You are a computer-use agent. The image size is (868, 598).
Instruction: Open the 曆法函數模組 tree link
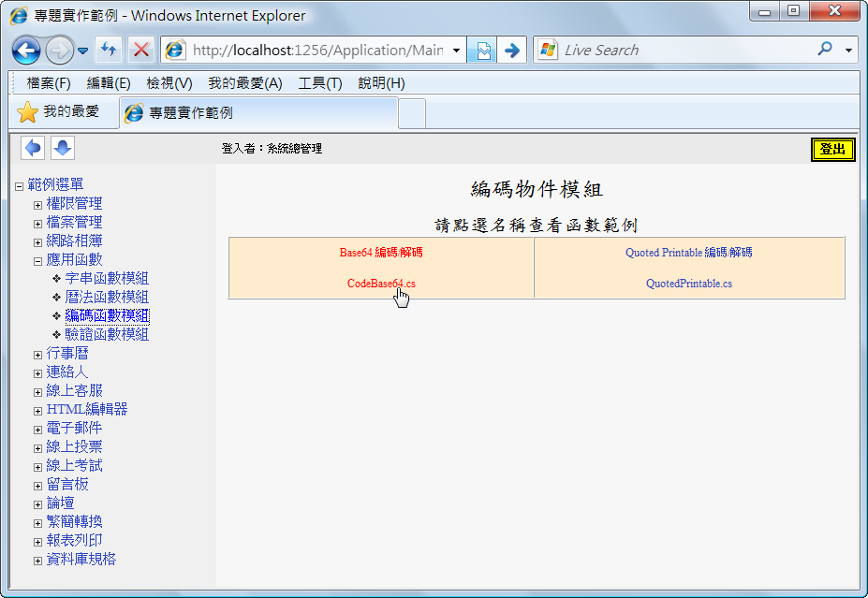107,297
